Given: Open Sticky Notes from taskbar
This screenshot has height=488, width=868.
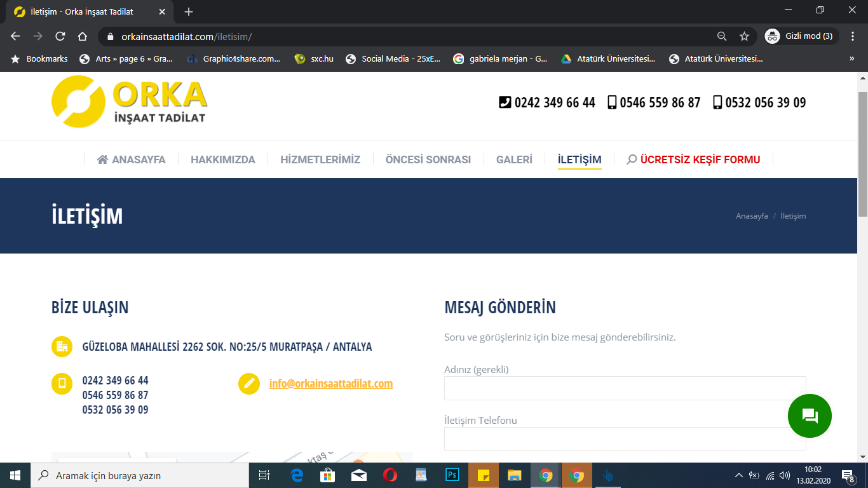Looking at the screenshot, I should 484,475.
